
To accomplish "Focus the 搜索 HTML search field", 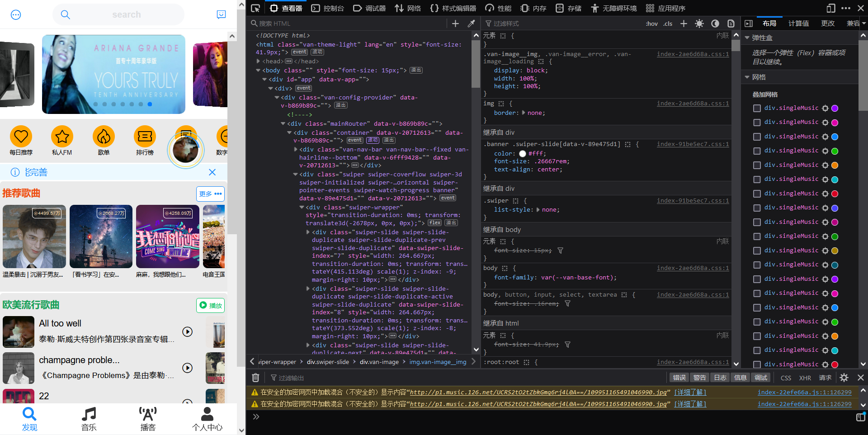I will tap(348, 24).
